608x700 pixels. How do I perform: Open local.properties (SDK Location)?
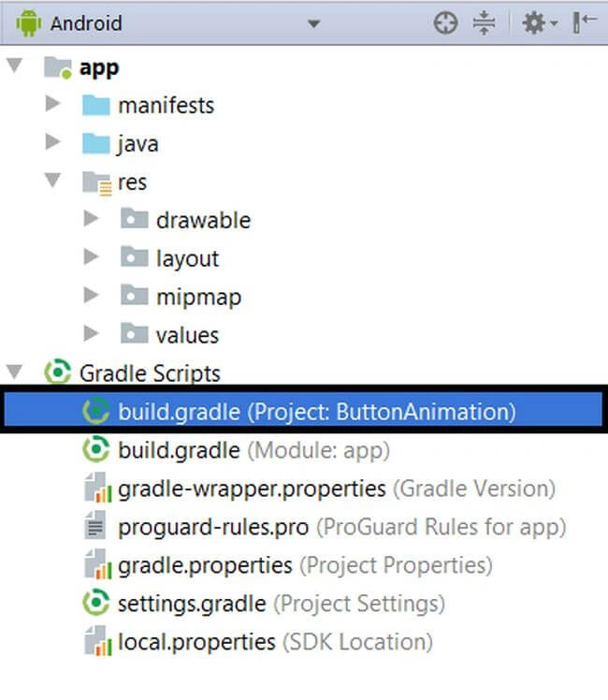pyautogui.click(x=275, y=642)
